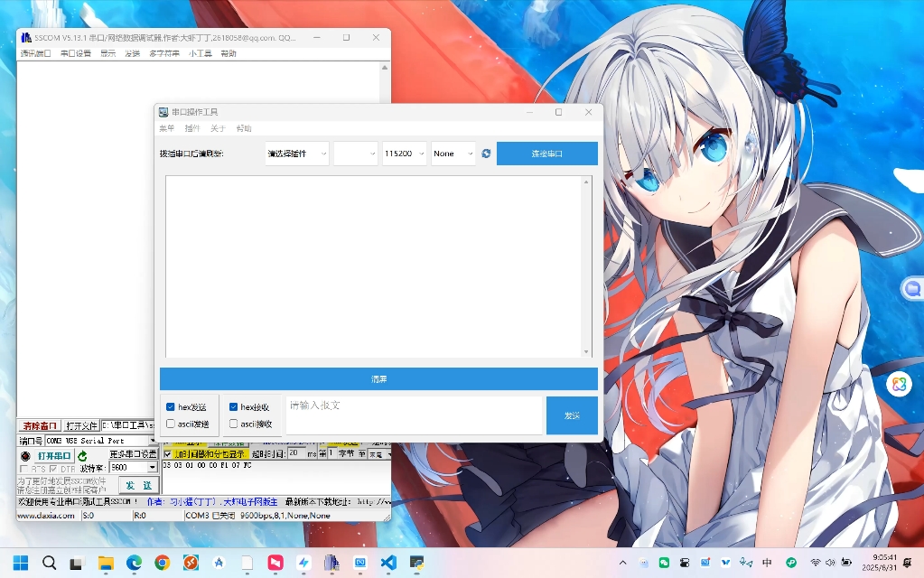Viewport: 924px width, 578px height.
Task: Open the 菜单 menu in 串口操作工具
Action: 167,128
